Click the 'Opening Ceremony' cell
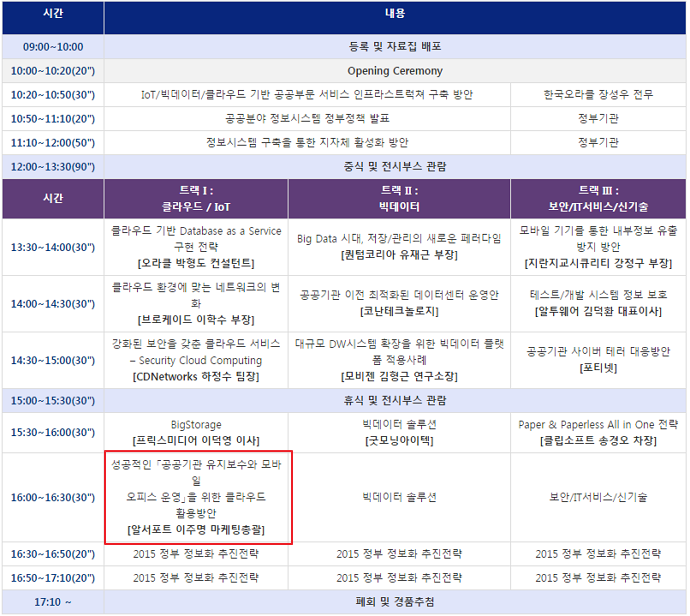This screenshot has width=690, height=616. (x=395, y=71)
